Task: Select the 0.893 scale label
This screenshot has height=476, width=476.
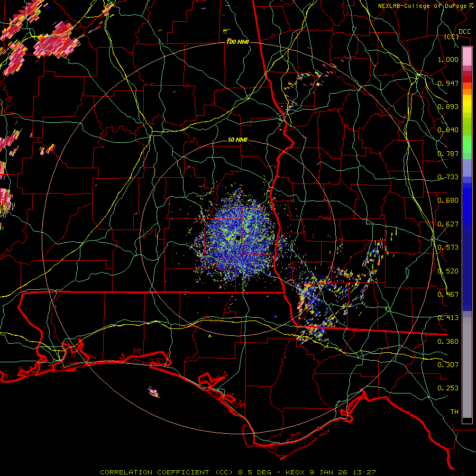Action: pyautogui.click(x=448, y=106)
